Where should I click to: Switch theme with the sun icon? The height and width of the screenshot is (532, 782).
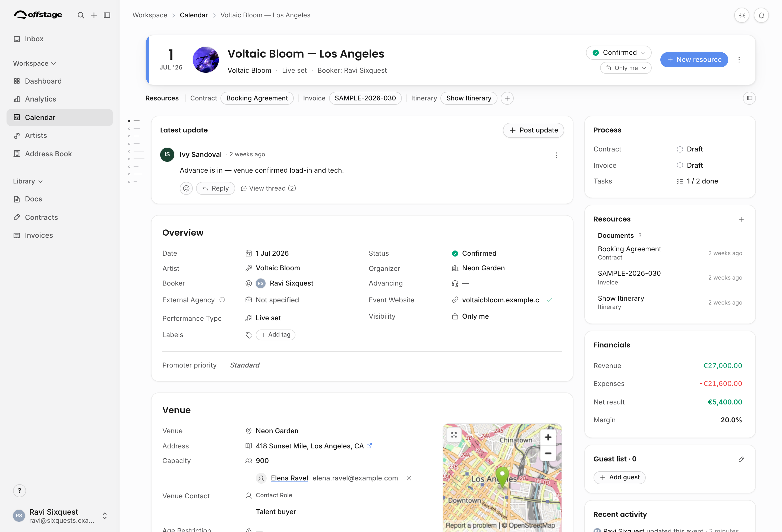pos(742,15)
